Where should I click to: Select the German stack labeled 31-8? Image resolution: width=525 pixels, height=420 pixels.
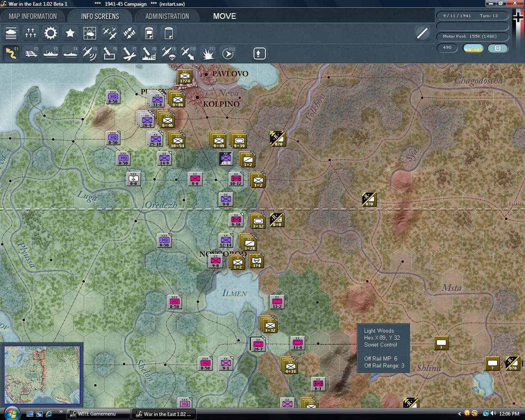157,100
